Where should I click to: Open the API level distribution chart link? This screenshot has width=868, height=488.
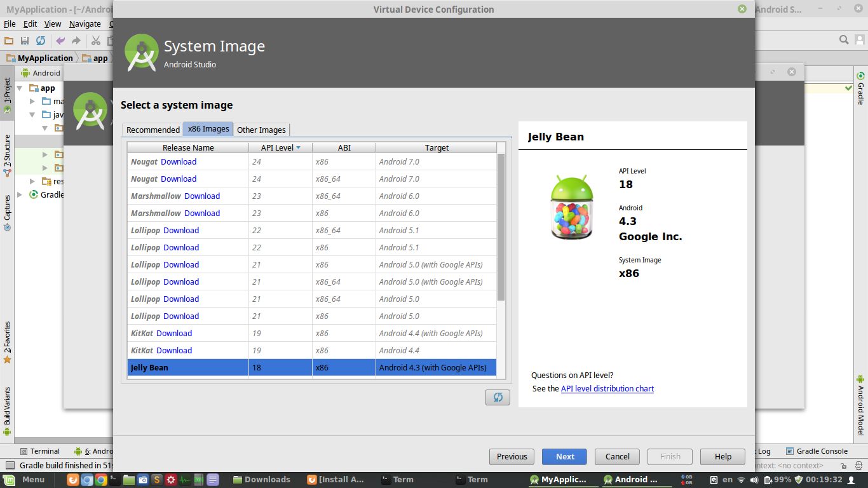pos(607,388)
